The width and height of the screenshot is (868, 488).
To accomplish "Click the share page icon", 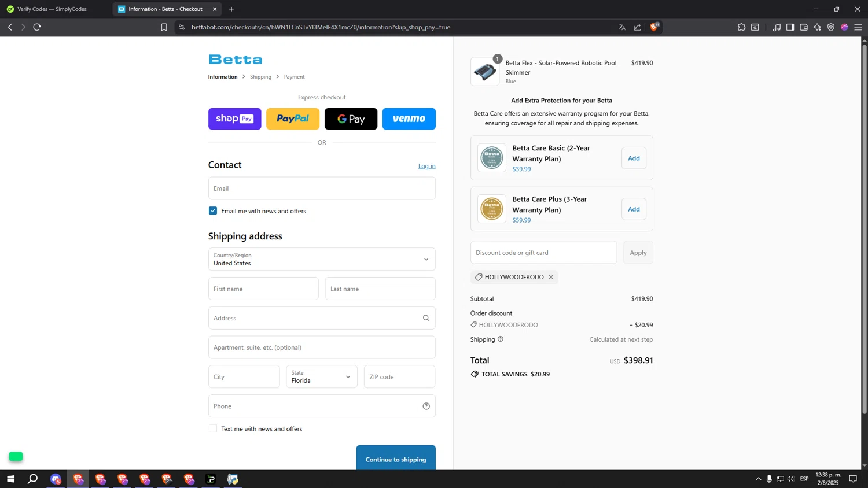I will 637,27.
